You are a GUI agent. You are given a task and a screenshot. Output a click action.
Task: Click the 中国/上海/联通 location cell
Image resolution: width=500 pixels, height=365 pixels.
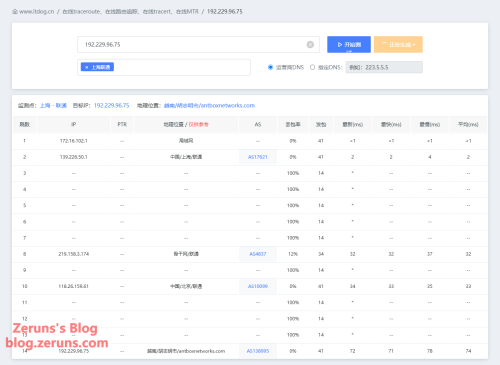pyautogui.click(x=186, y=157)
